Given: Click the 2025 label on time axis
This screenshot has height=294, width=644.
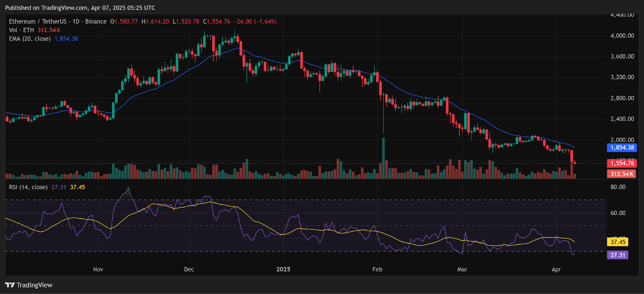Looking at the screenshot, I should 283,269.
